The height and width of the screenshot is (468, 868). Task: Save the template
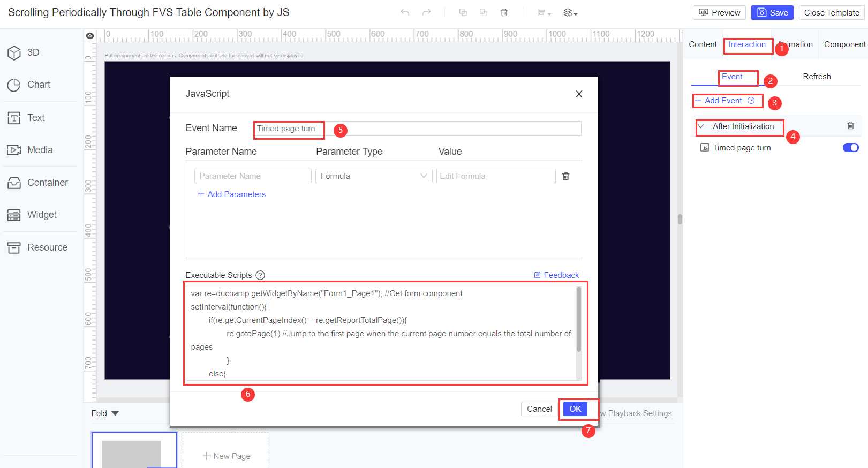pyautogui.click(x=772, y=13)
